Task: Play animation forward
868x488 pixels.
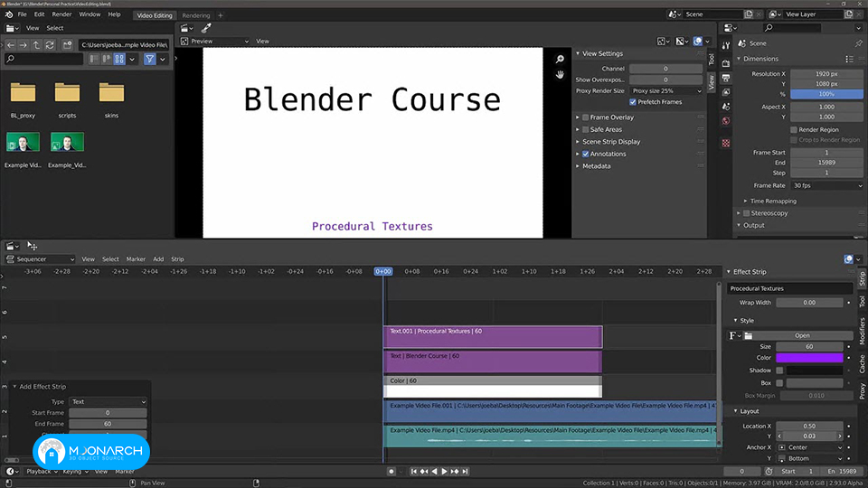Action: (x=444, y=472)
